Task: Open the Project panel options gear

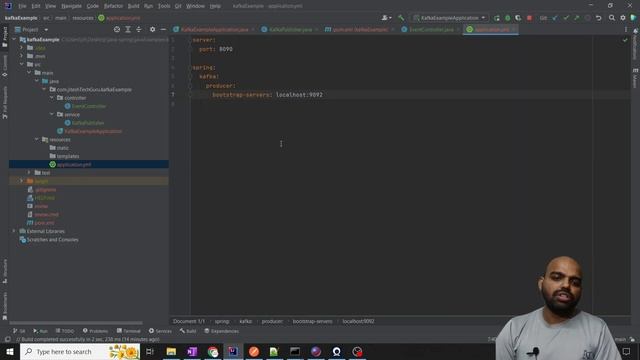Action: 152,29
